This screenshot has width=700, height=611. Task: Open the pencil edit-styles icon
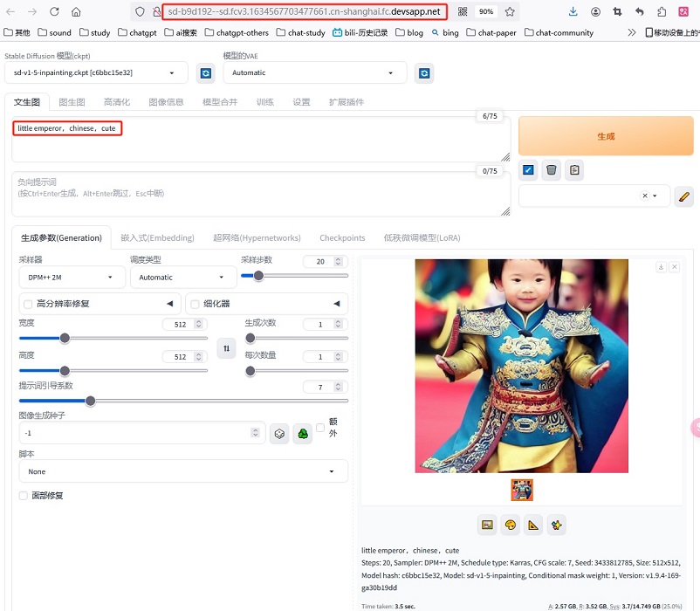click(x=684, y=196)
